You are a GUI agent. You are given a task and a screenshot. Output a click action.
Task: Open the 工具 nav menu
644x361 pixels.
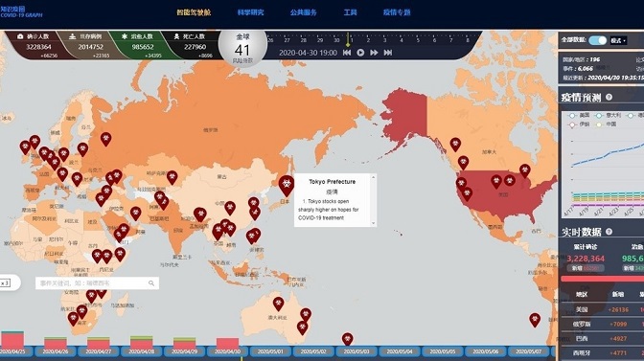351,12
